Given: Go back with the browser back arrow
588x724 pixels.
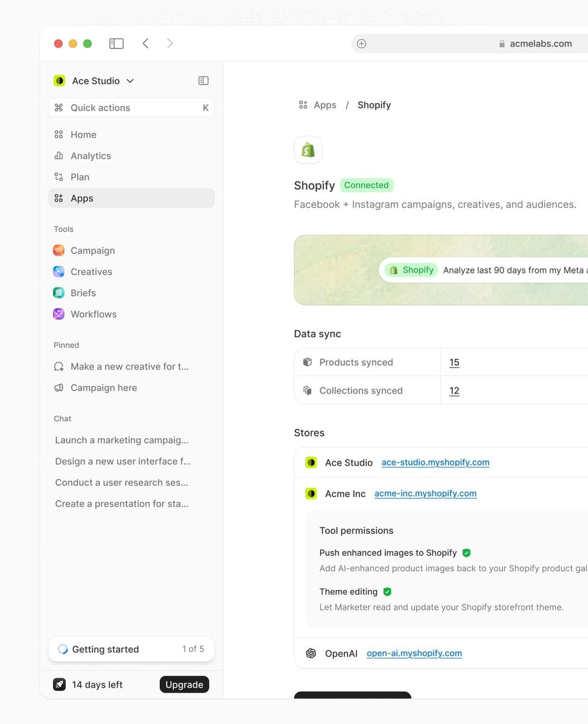Looking at the screenshot, I should (x=145, y=43).
